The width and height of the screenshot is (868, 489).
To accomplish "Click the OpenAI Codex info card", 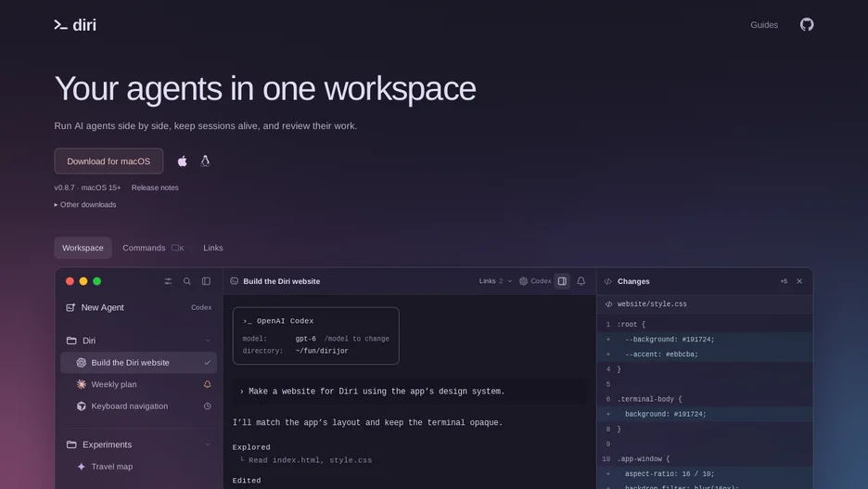I will click(315, 336).
